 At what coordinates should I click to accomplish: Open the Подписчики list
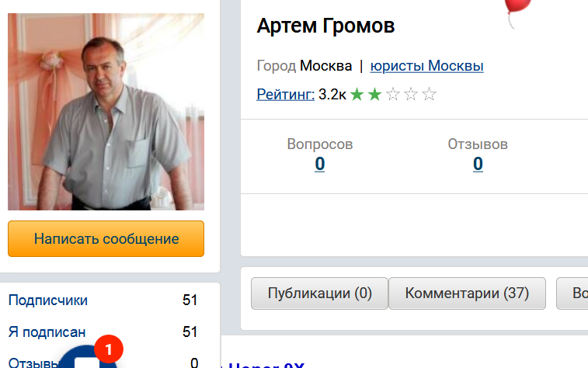(48, 300)
